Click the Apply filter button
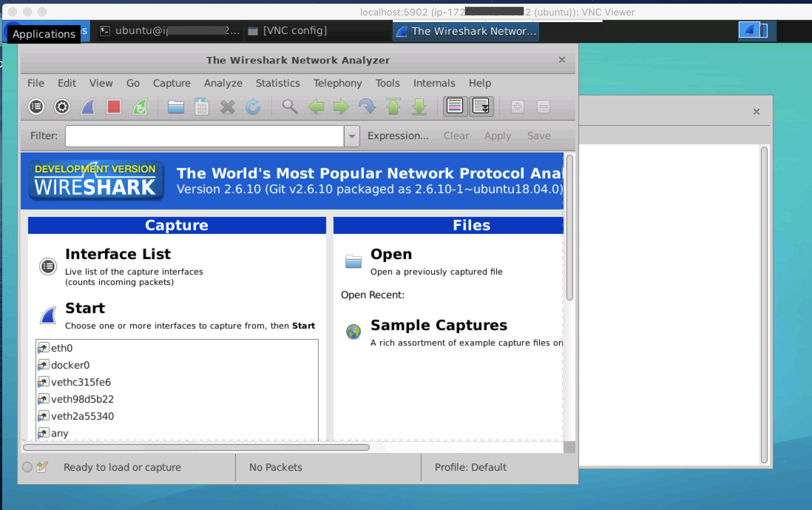This screenshot has height=510, width=812. click(x=498, y=136)
